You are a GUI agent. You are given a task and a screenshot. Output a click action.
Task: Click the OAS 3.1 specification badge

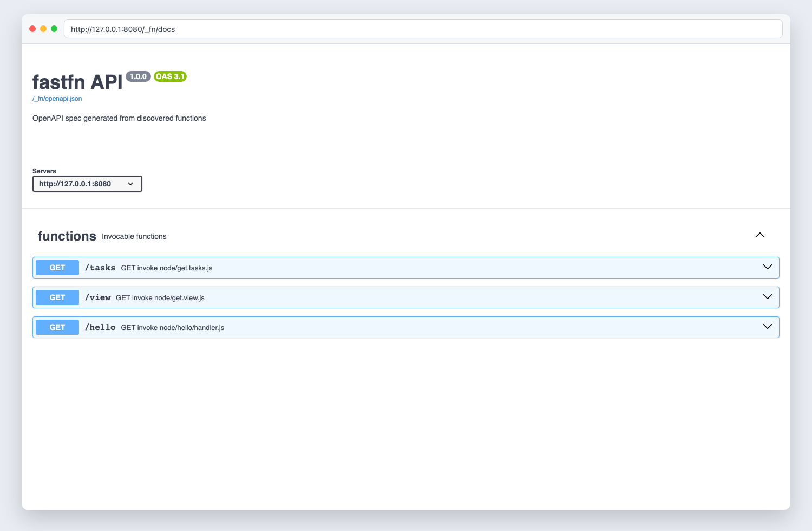[x=170, y=76]
